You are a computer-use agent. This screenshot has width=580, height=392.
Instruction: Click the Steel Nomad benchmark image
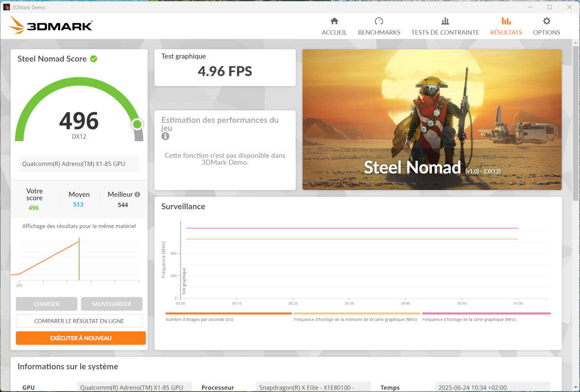point(432,119)
